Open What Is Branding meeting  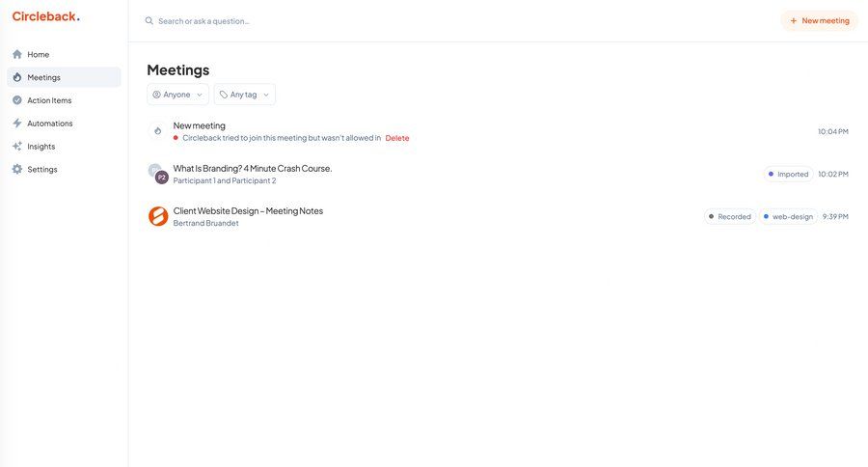pos(253,168)
